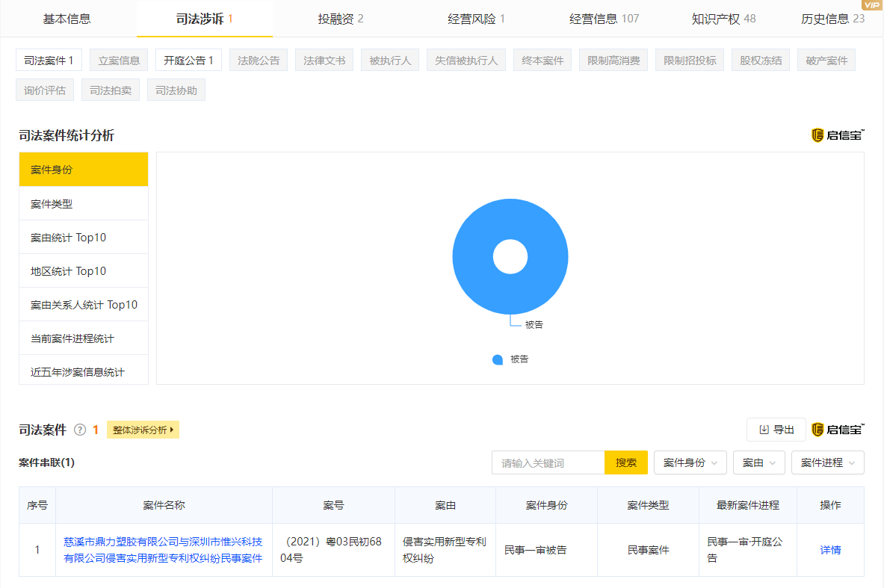Select 地区统计 Top10 in the sidebar

click(x=68, y=271)
